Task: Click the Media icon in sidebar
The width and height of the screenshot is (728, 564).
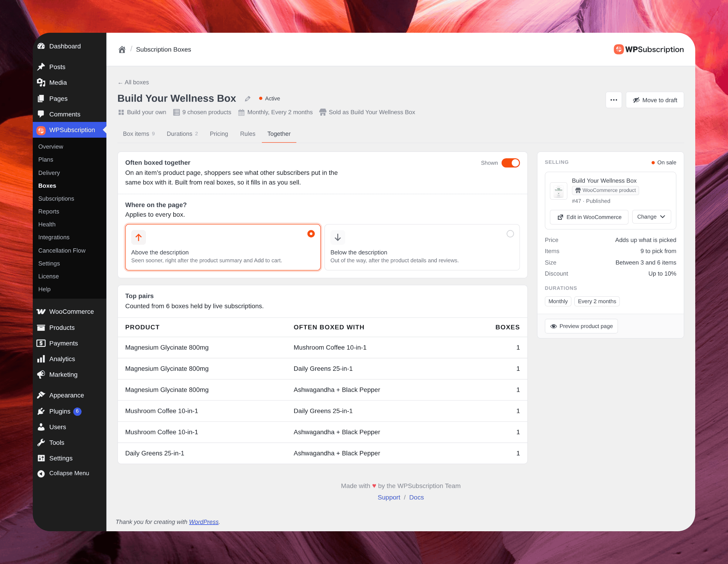Action: pyautogui.click(x=41, y=82)
